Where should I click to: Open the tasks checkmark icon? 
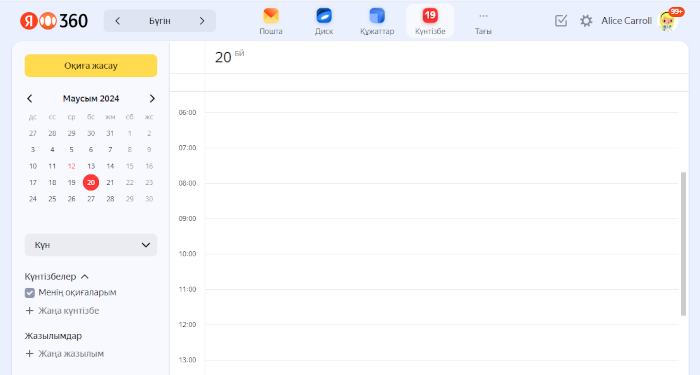[x=561, y=21]
